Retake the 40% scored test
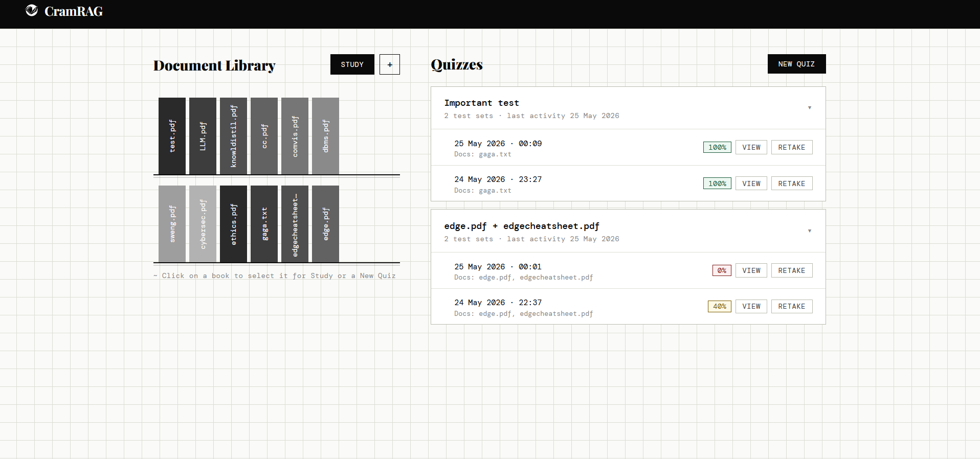This screenshot has height=459, width=980. 792,306
